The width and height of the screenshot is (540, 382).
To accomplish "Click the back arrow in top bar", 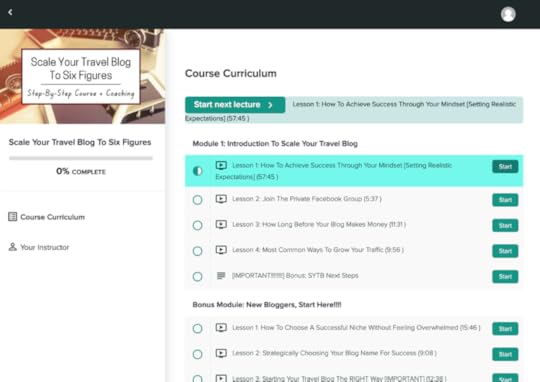I will [10, 12].
